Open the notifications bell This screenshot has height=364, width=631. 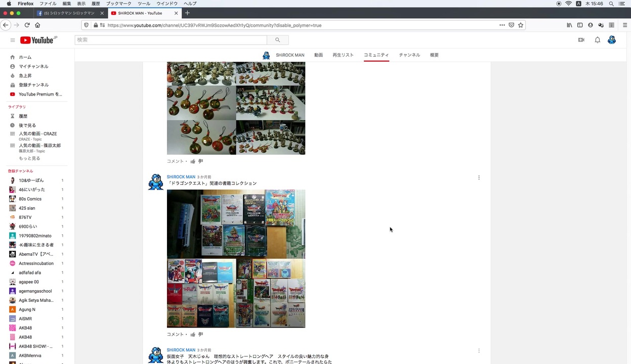coord(597,40)
